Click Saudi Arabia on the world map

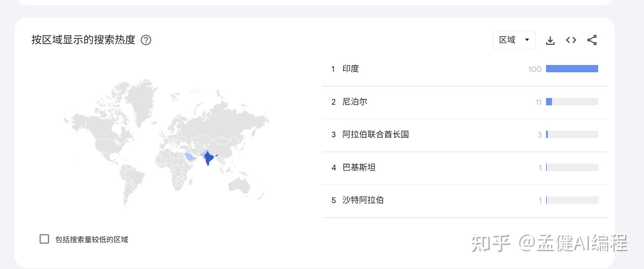[x=190, y=156]
